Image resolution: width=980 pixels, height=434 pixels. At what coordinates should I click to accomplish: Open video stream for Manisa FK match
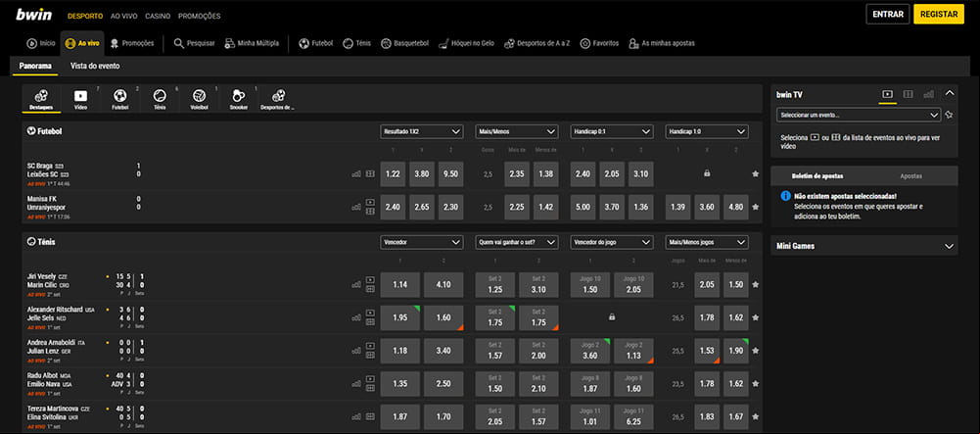point(370,202)
